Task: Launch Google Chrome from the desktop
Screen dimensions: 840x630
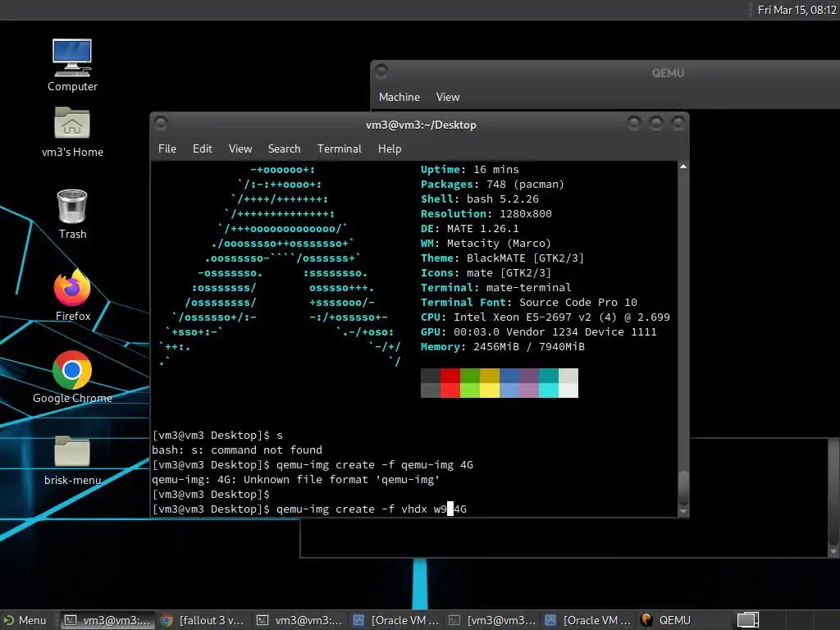Action: click(72, 377)
